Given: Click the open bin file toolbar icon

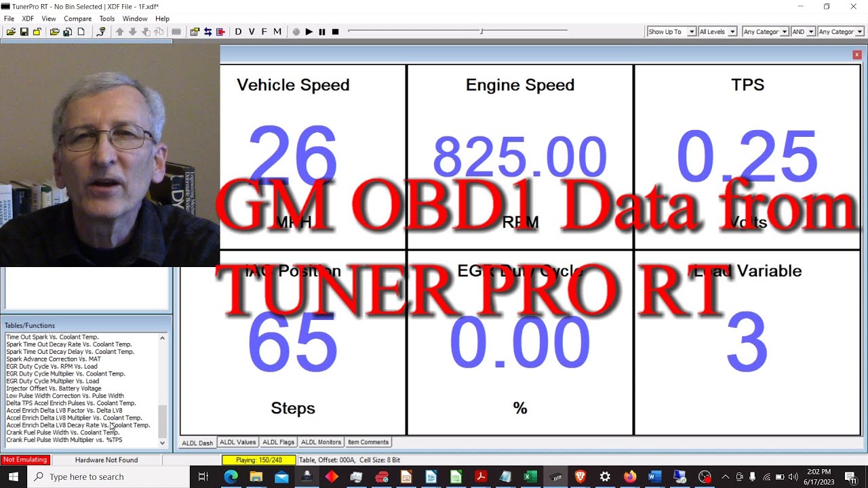Looking at the screenshot, I should pyautogui.click(x=11, y=32).
